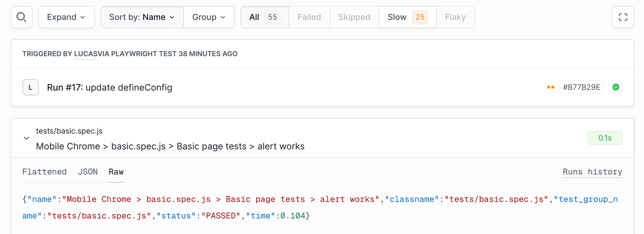644x234 pixels.
Task: Open the Group dropdown menu
Action: [x=209, y=17]
